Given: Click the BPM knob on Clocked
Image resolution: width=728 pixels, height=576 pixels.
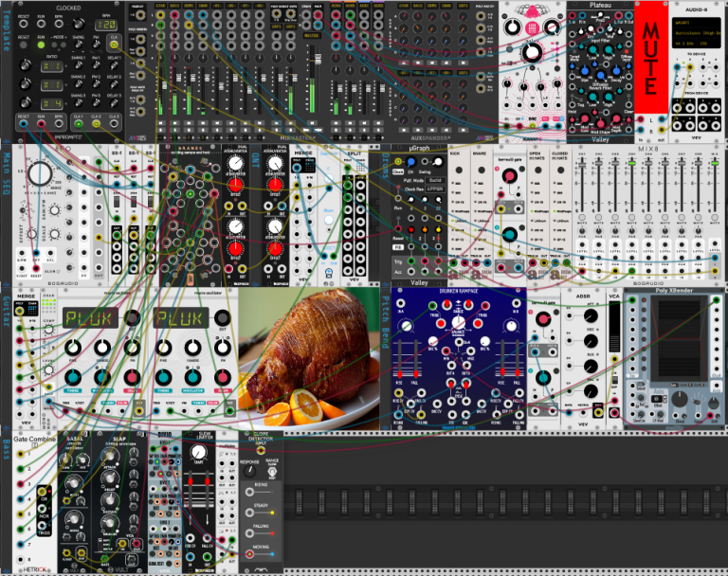Looking at the screenshot, I should coord(79,23).
